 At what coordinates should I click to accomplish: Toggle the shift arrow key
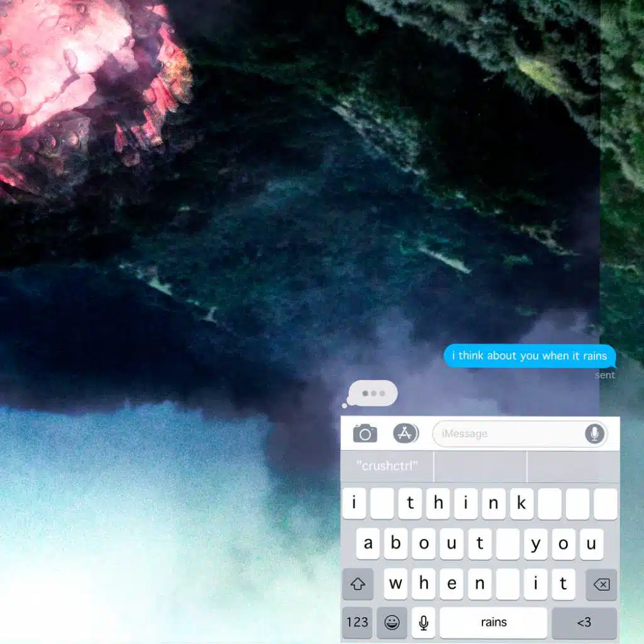click(x=358, y=584)
